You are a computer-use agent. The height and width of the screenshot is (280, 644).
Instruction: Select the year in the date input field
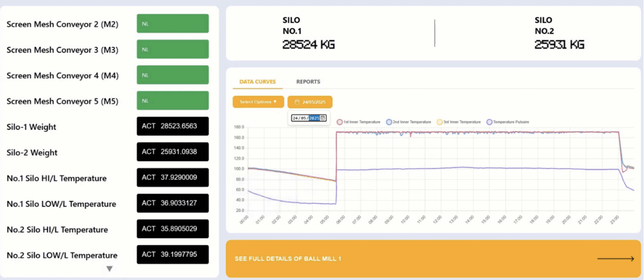tap(314, 118)
